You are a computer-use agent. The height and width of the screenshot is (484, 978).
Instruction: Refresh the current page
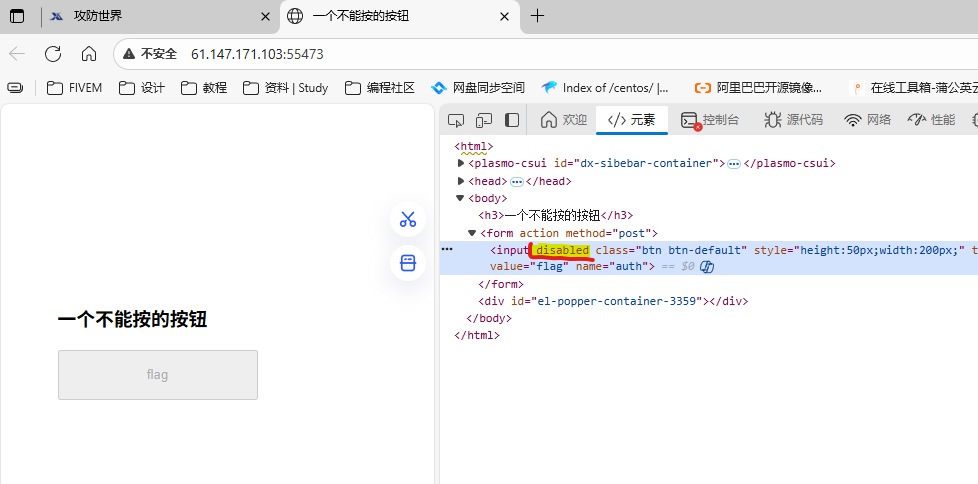(x=53, y=54)
